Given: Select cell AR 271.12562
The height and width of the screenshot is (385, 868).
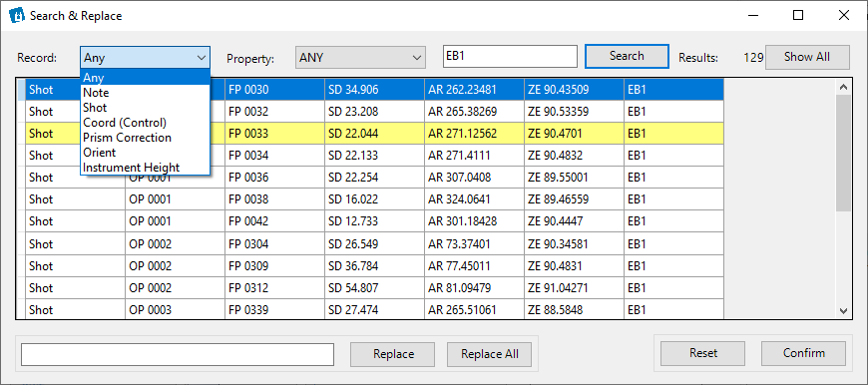Looking at the screenshot, I should [x=475, y=134].
